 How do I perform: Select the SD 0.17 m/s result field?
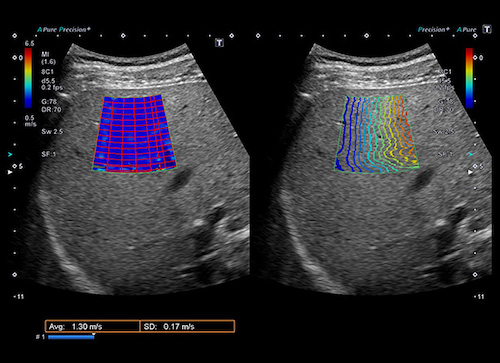(x=187, y=326)
